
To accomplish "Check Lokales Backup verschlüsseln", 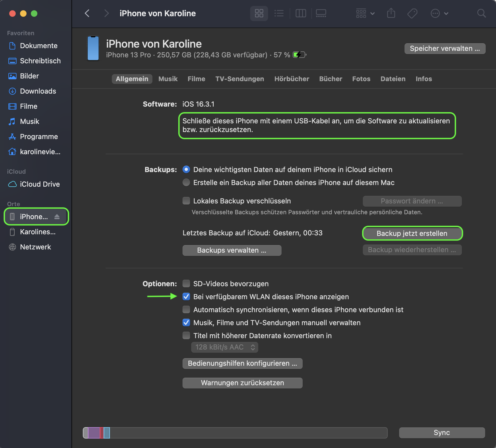I will [186, 201].
